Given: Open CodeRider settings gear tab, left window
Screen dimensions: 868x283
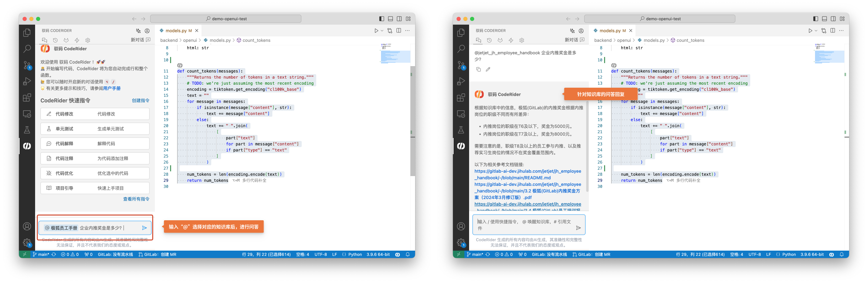Looking at the screenshot, I should coord(88,40).
